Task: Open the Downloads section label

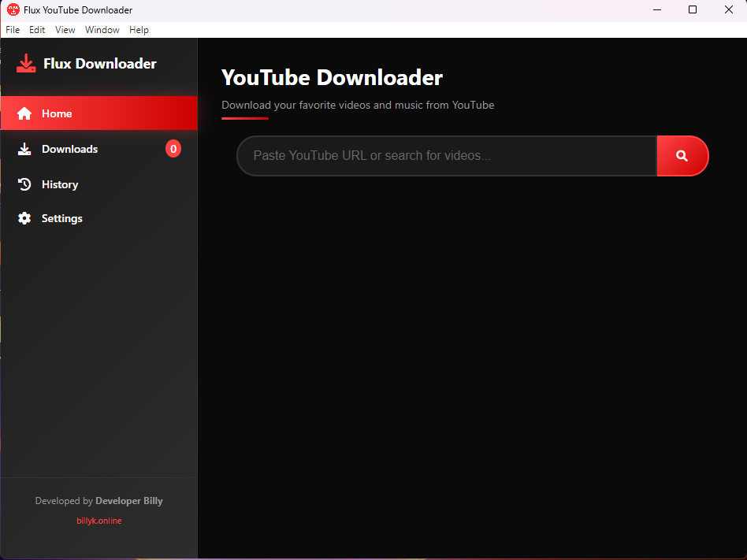Action: [69, 149]
